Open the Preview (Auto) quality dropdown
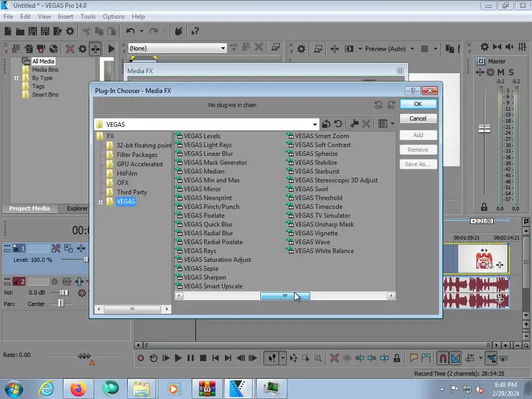 click(412, 49)
